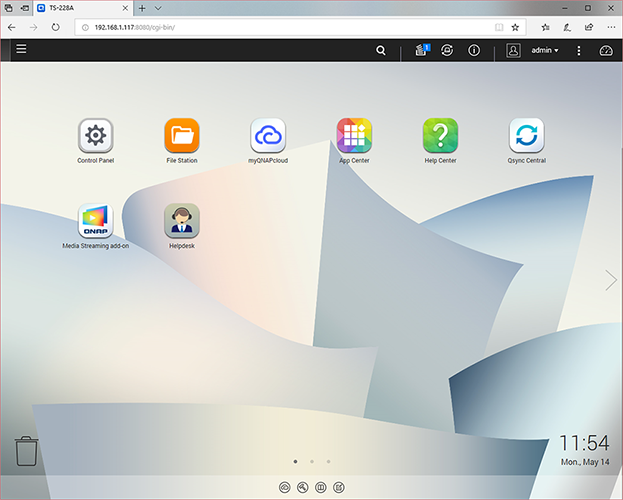The image size is (623, 500).
Task: Expand the tab preview chevron
Action: point(158,8)
